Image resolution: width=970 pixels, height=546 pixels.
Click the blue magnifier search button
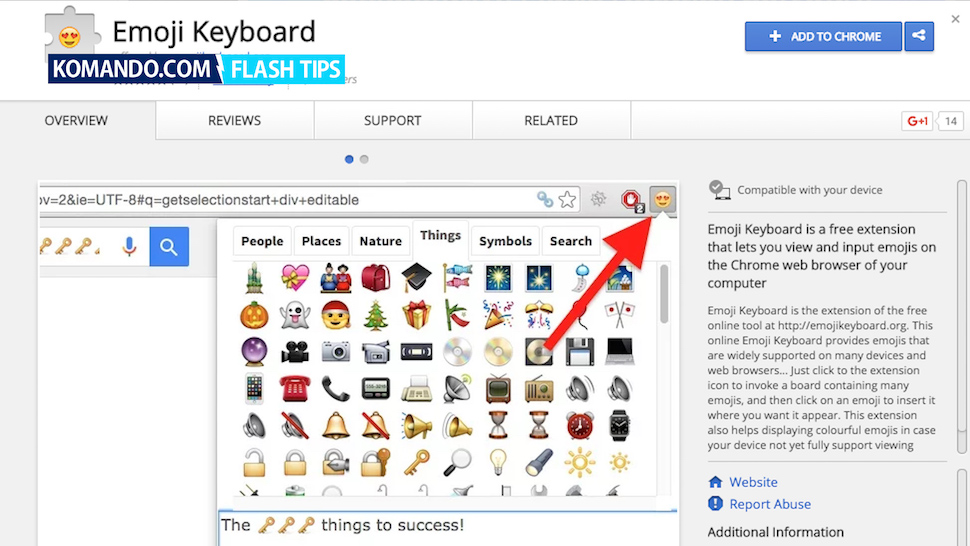(169, 247)
